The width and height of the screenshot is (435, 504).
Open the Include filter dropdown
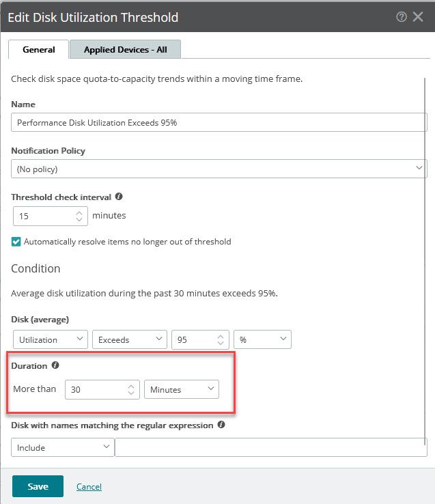(63, 447)
